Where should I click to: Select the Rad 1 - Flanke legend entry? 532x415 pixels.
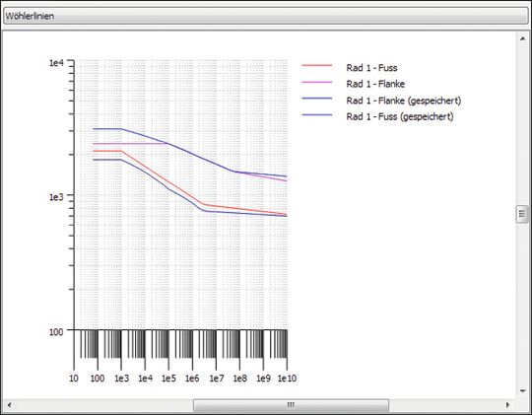click(375, 84)
